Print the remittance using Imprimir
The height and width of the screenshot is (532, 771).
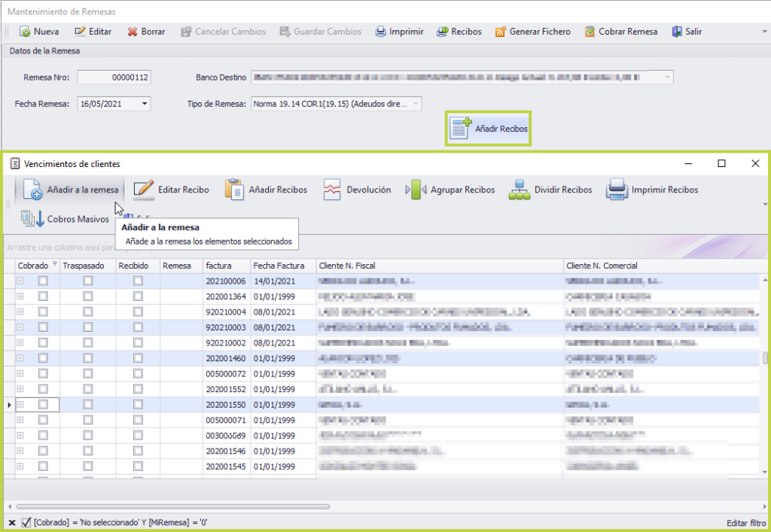coord(399,32)
